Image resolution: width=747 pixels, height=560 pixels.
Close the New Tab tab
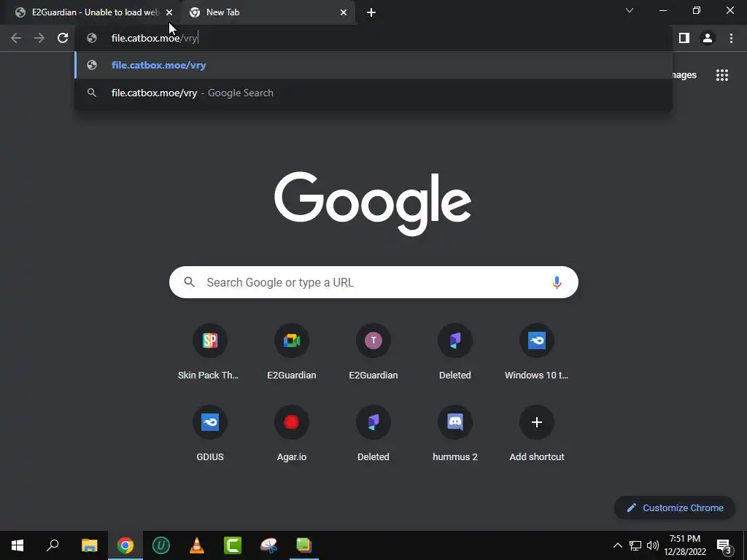click(x=344, y=12)
